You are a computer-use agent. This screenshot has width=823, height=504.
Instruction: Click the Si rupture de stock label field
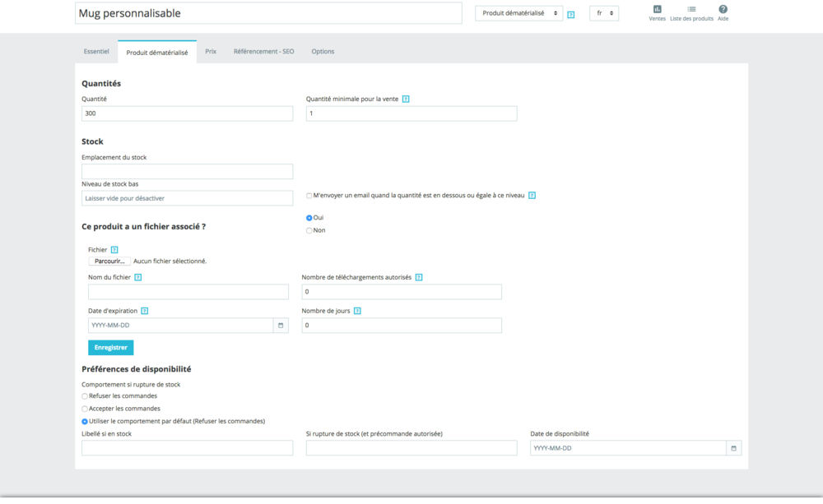[x=411, y=448]
